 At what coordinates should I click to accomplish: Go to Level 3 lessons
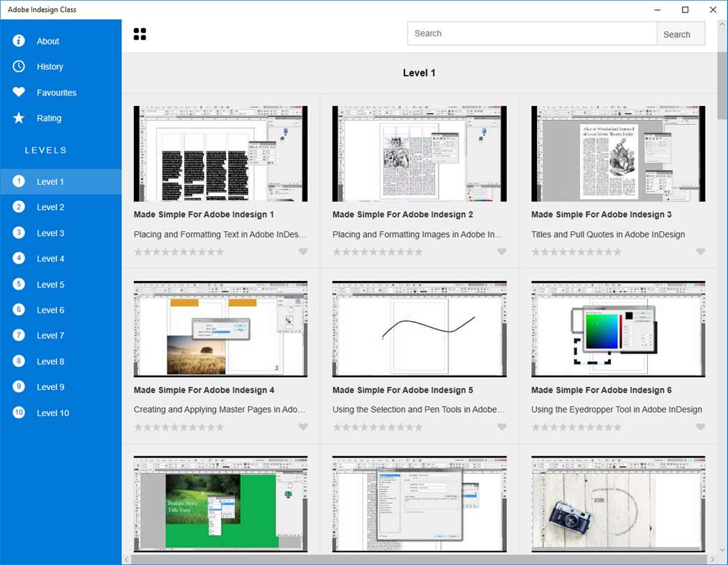tap(61, 233)
